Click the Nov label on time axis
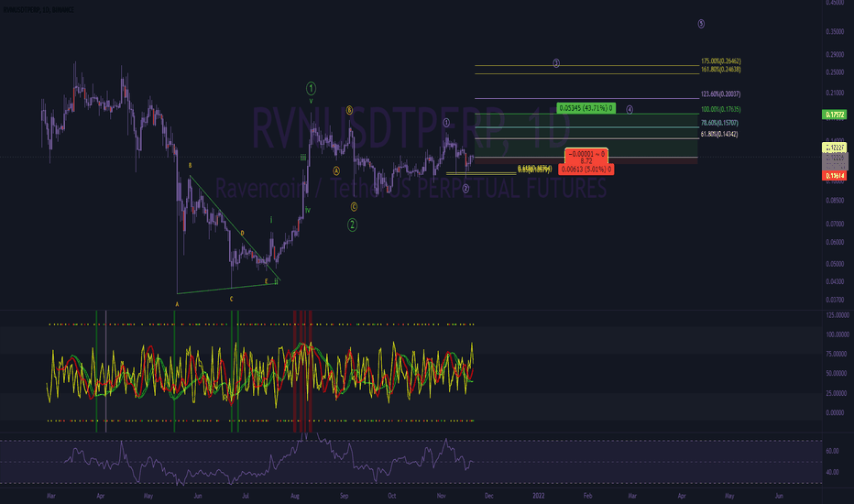The width and height of the screenshot is (854, 504). coord(442,496)
